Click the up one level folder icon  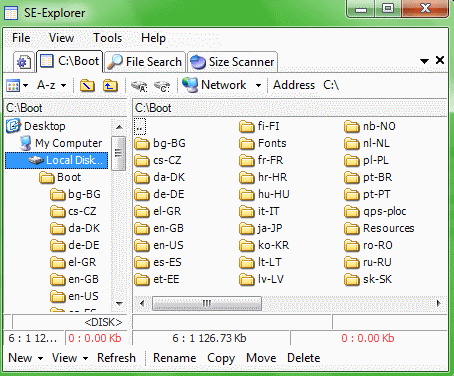point(110,86)
